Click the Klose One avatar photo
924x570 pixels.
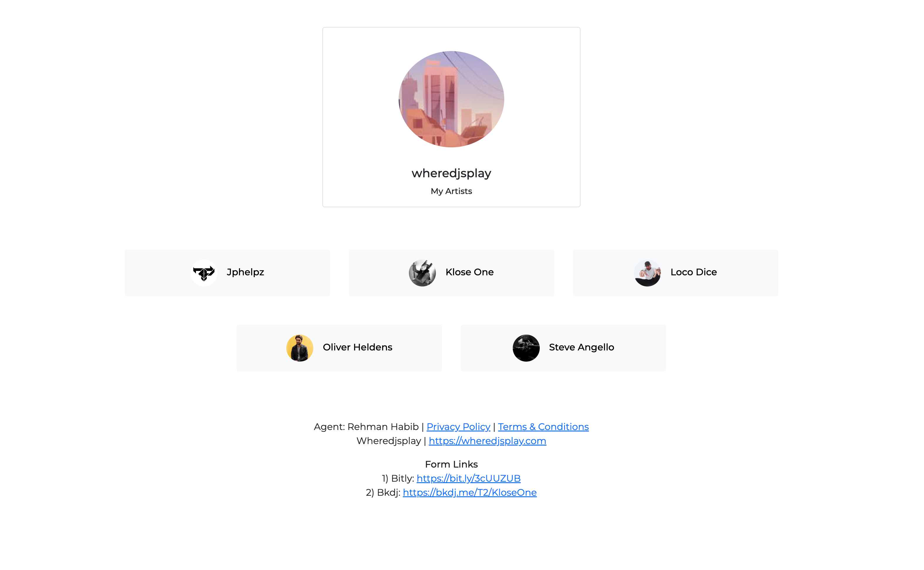422,273
